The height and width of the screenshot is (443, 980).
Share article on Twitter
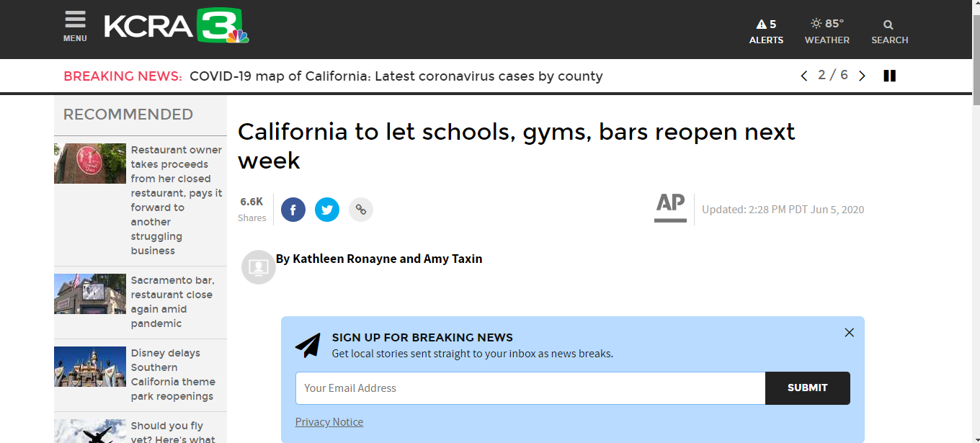click(327, 210)
